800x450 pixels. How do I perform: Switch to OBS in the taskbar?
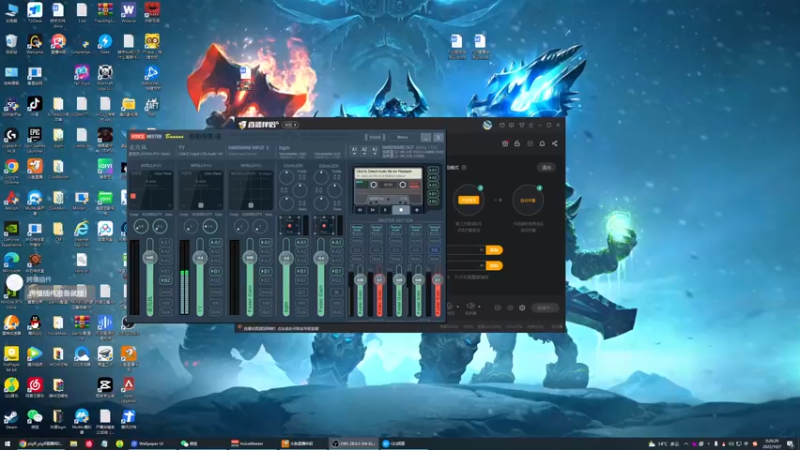354,443
